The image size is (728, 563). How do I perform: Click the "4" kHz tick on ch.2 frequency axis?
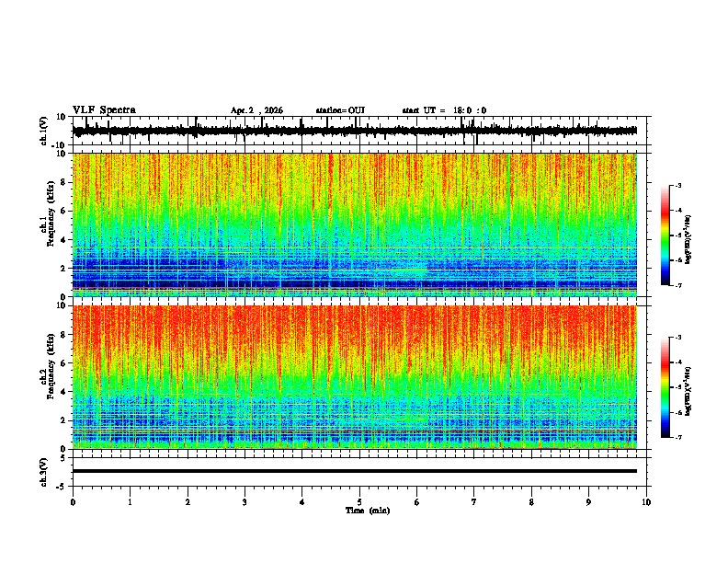(64, 392)
